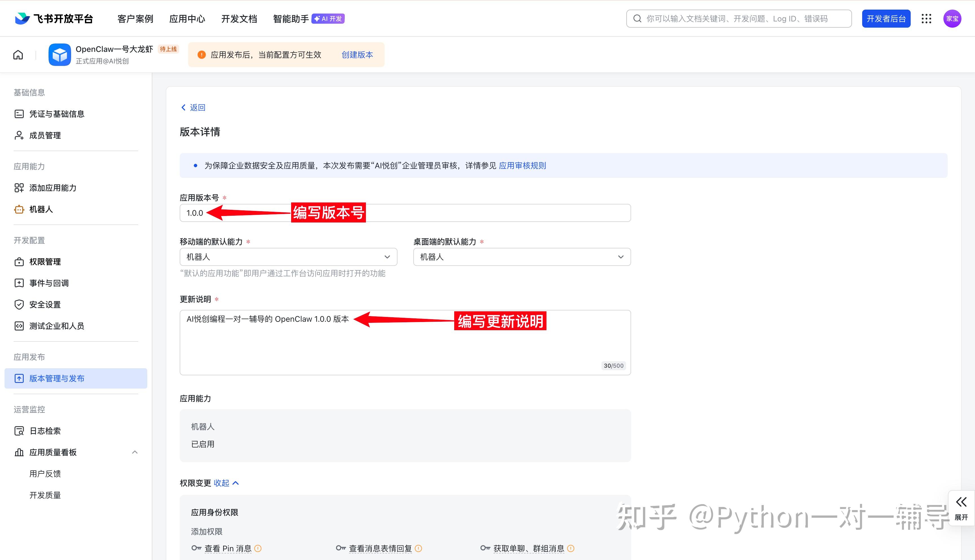This screenshot has height=560, width=975.
Task: Click the 开发者后台 button
Action: click(x=886, y=19)
